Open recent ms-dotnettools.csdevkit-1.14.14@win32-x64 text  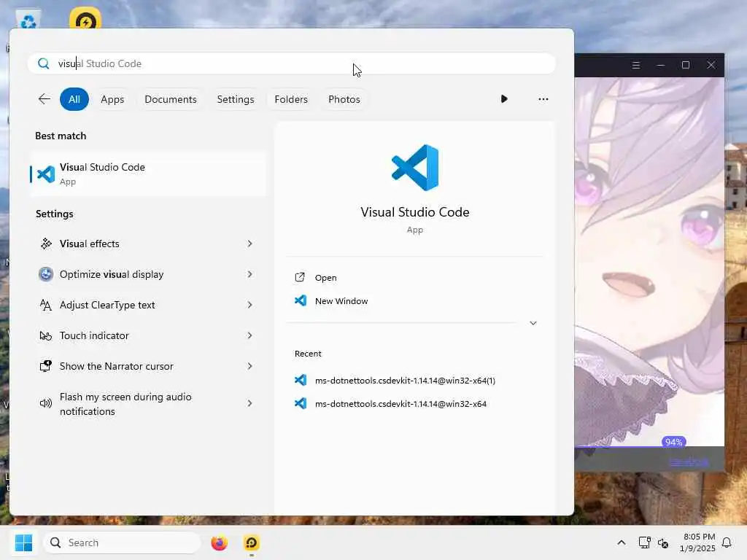(400, 404)
